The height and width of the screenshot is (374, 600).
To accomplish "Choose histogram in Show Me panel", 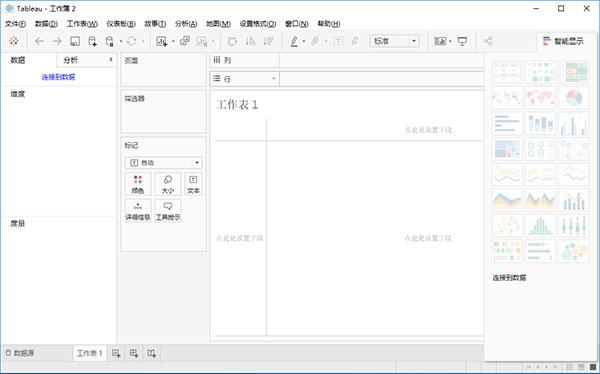I will 540,225.
